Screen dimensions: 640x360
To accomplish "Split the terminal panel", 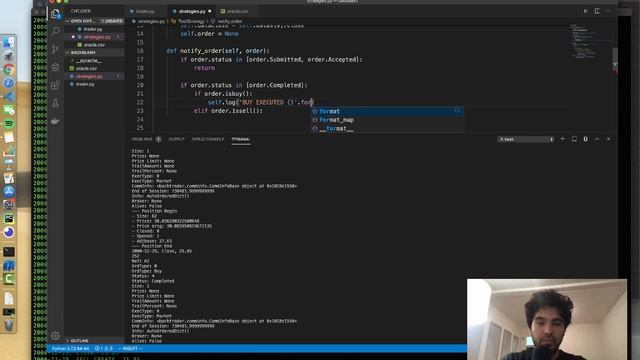I will click(x=574, y=139).
